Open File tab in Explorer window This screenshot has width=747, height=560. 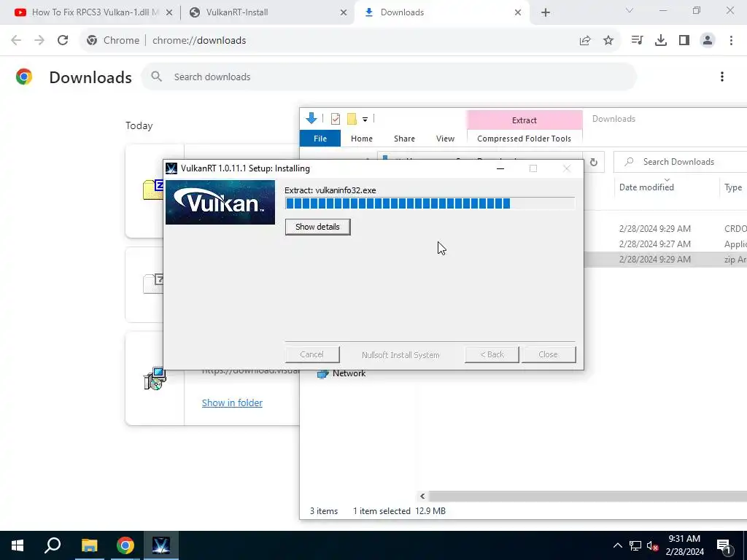tap(320, 139)
